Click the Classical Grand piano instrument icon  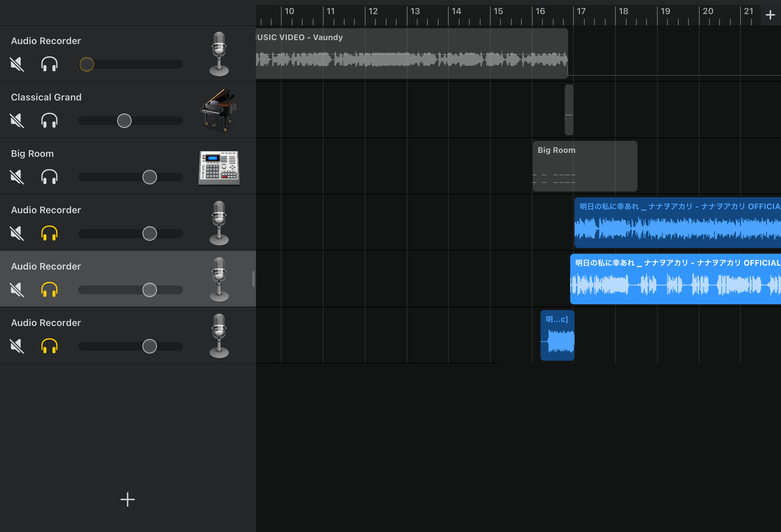[x=218, y=110]
